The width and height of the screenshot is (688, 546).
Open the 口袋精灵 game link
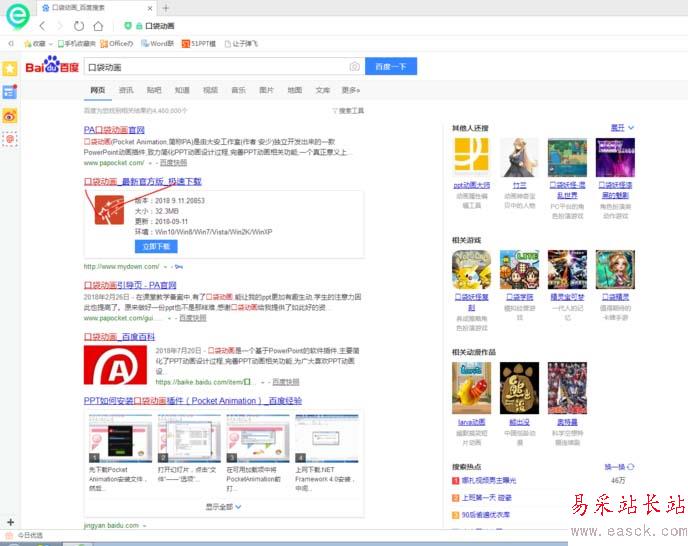coord(615,297)
